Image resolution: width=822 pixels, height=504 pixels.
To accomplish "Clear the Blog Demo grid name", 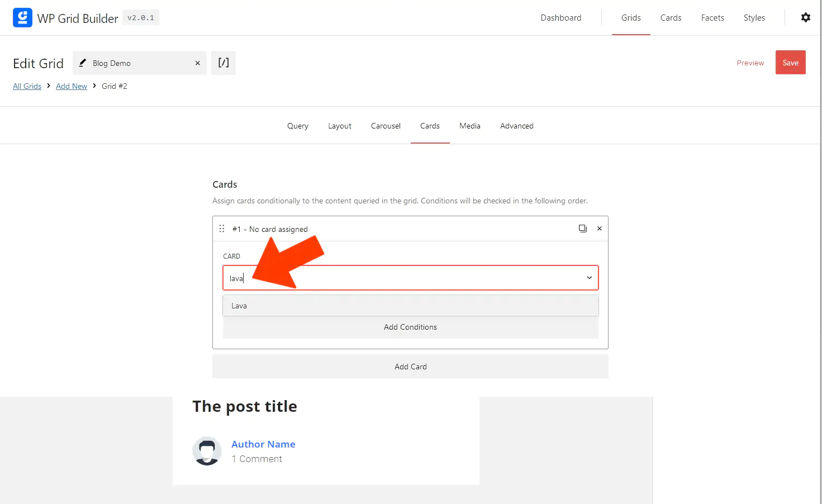I will coord(197,63).
